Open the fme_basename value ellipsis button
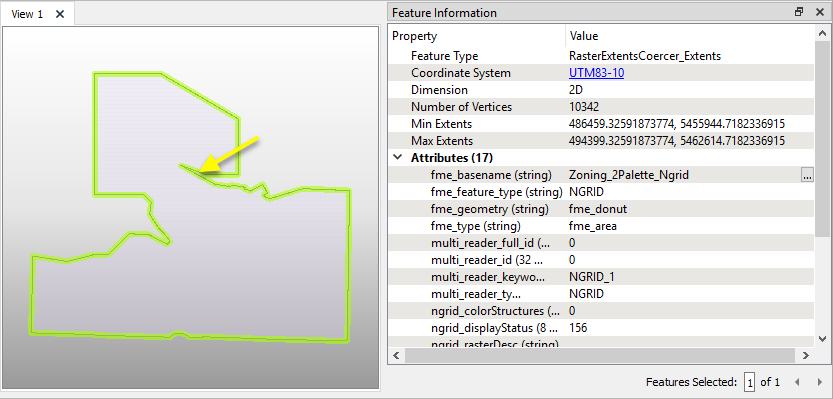 coord(807,175)
